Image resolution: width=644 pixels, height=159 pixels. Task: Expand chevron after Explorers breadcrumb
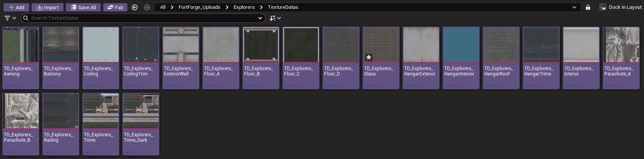tap(261, 7)
